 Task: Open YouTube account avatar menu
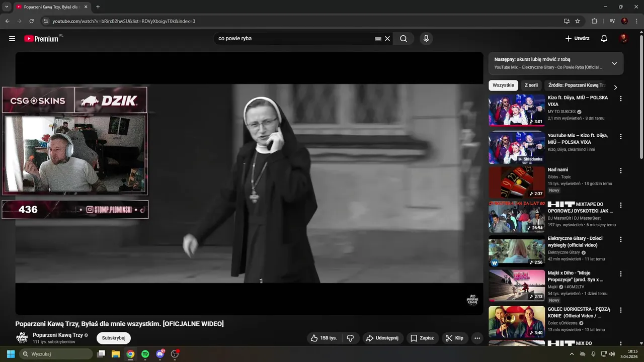[624, 39]
